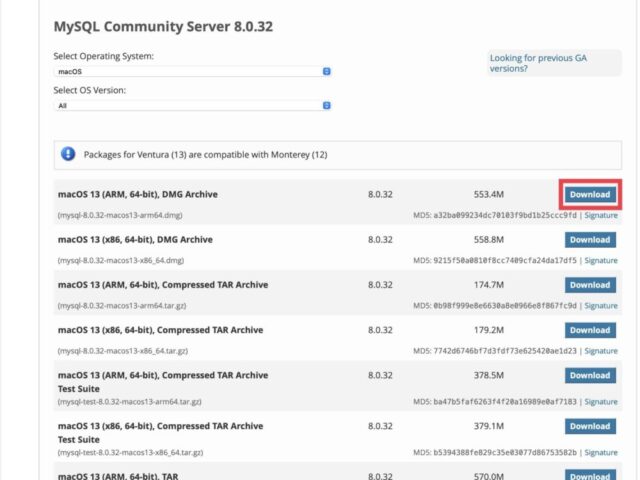The height and width of the screenshot is (480, 640).
Task: Download macOS 13 ARM TAR 570.0M
Action: 590,475
